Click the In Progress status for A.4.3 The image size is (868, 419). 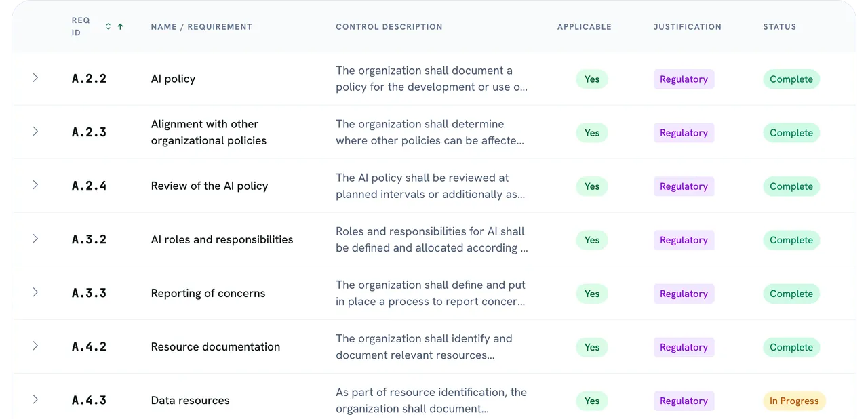click(794, 401)
